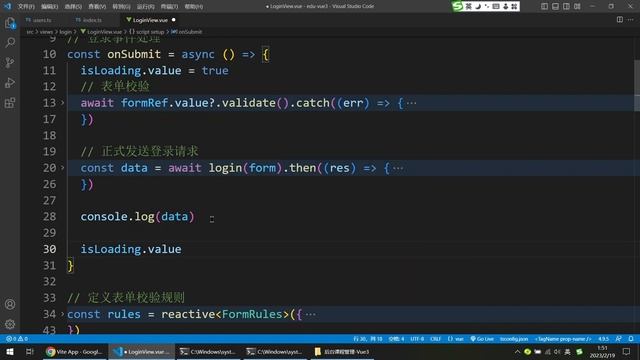This screenshot has height=360, width=640.
Task: Open the notifications bell in status bar
Action: (x=631, y=339)
